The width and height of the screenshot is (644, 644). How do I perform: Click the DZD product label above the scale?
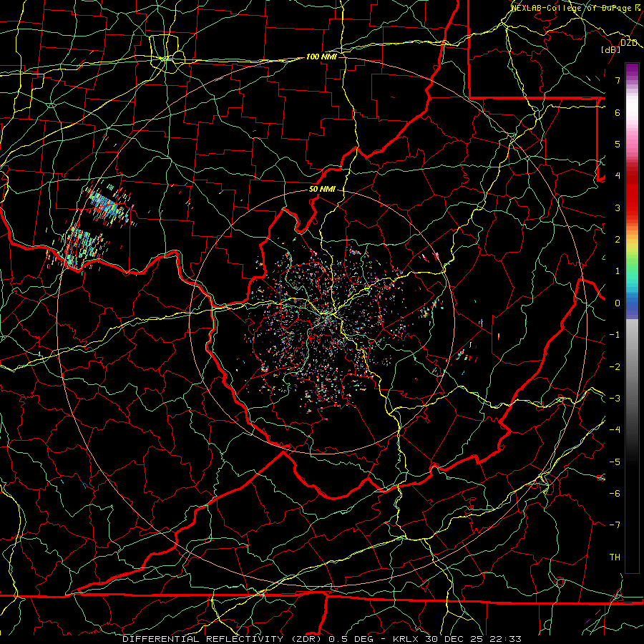629,43
